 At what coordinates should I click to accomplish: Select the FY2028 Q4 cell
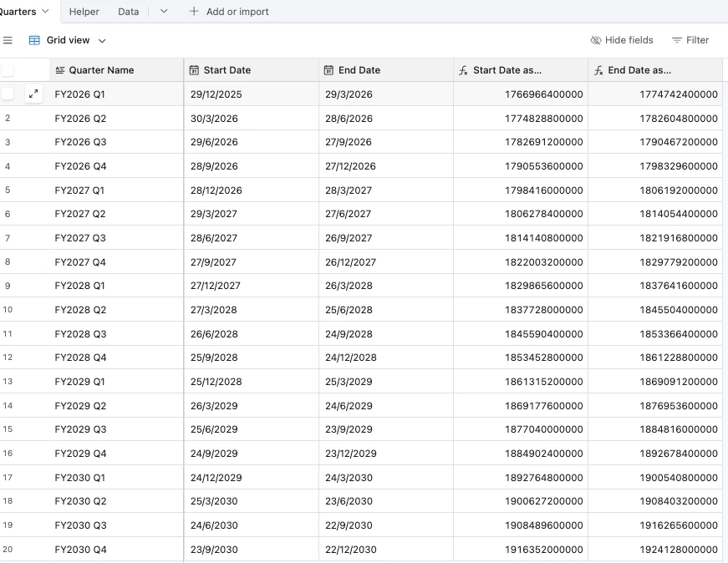click(116, 358)
